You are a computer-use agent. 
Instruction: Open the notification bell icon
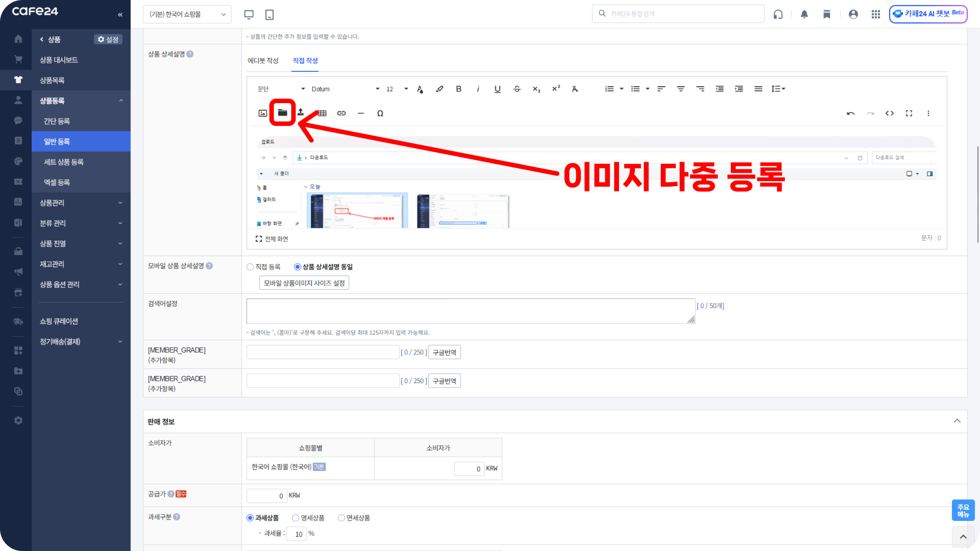(x=804, y=14)
